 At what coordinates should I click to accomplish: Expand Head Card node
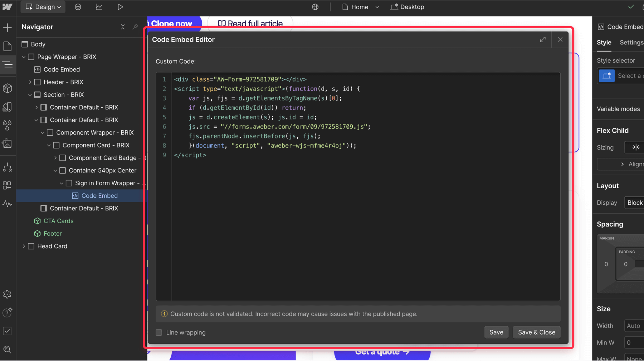coord(24,246)
